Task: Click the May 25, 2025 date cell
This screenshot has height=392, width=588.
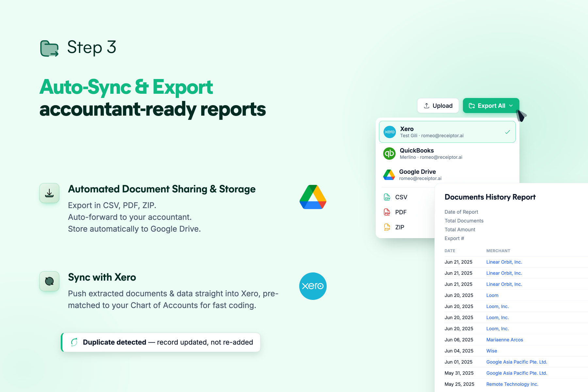Action: tap(459, 384)
